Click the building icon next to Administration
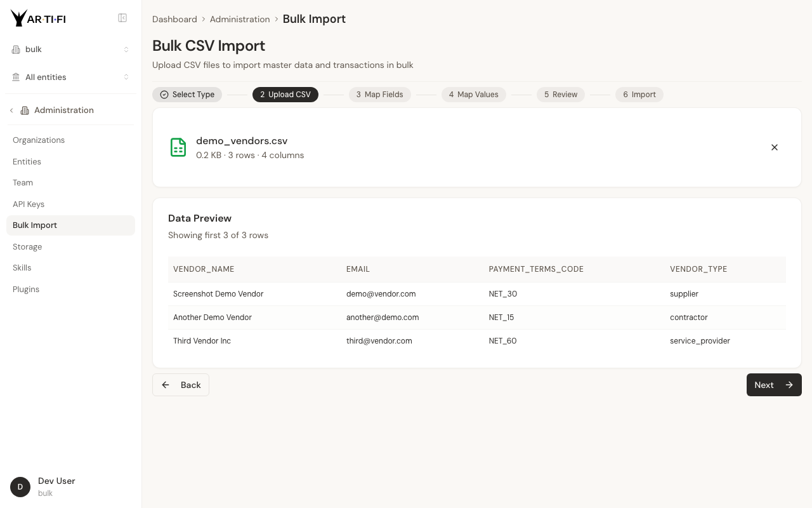The height and width of the screenshot is (508, 812). point(25,110)
